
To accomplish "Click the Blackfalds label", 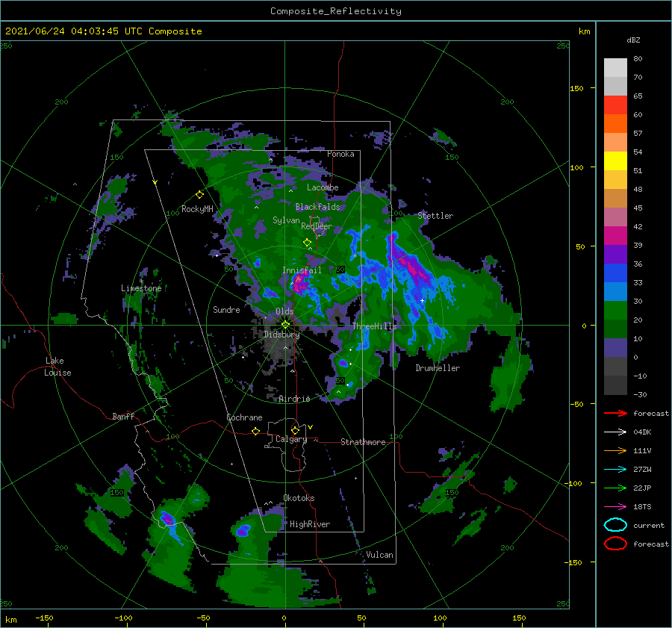I will tap(317, 207).
